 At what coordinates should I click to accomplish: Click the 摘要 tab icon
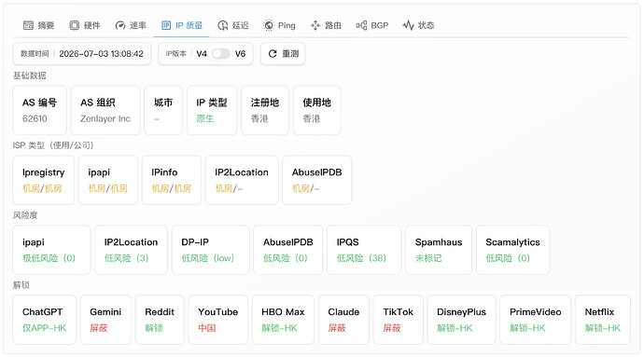[x=28, y=25]
